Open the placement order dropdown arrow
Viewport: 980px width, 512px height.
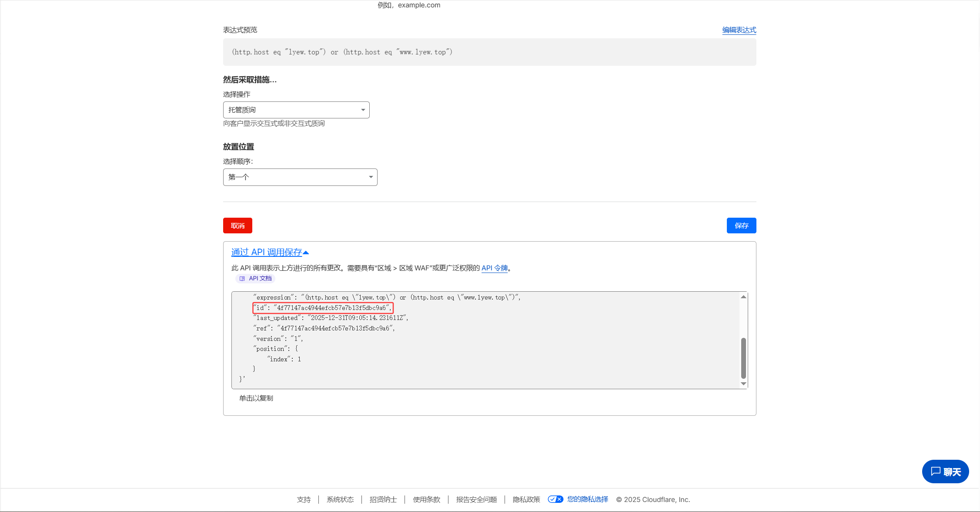click(x=371, y=177)
